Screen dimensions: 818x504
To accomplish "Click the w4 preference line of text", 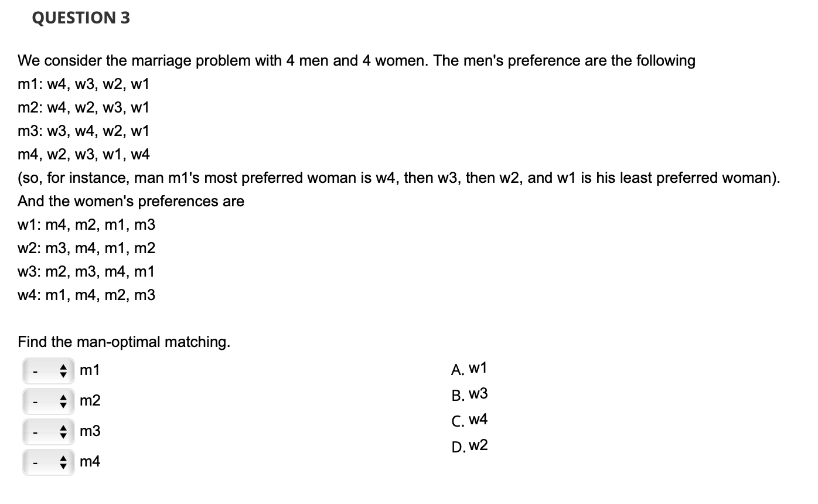I will pos(86,295).
